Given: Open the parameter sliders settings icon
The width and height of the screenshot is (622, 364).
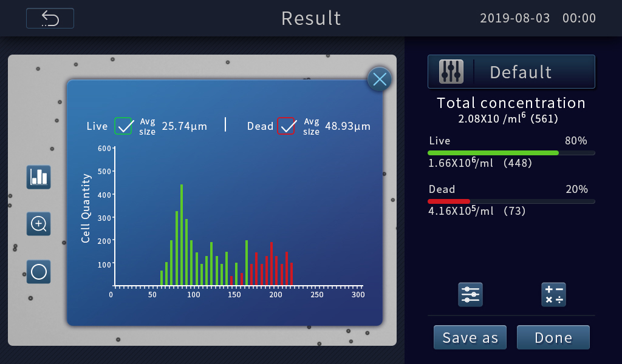Looking at the screenshot, I should (x=470, y=294).
